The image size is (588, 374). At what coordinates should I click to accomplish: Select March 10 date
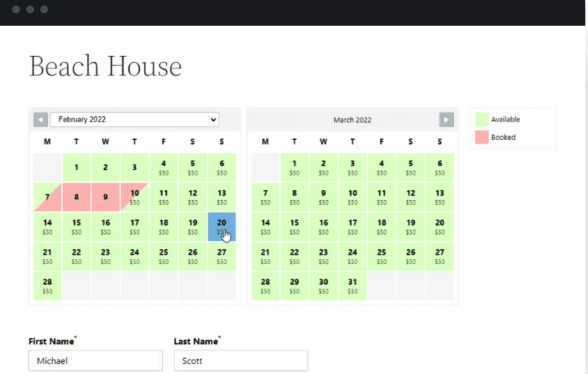[353, 197]
